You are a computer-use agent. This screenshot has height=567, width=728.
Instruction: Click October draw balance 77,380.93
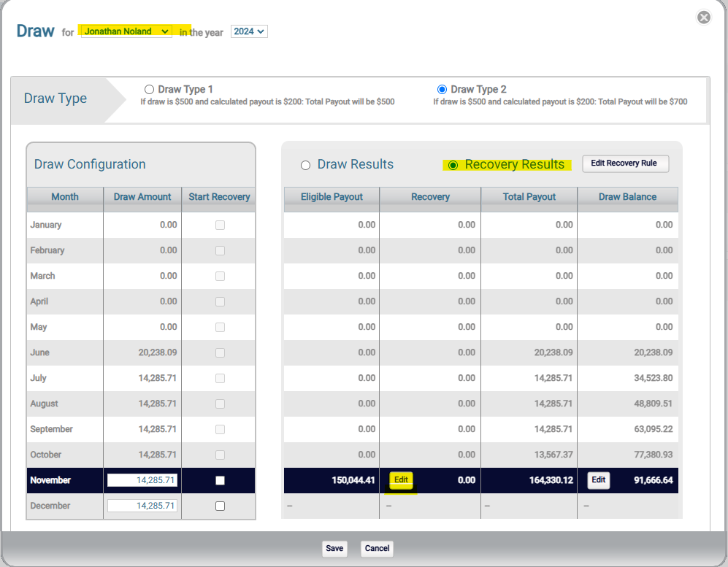(654, 455)
